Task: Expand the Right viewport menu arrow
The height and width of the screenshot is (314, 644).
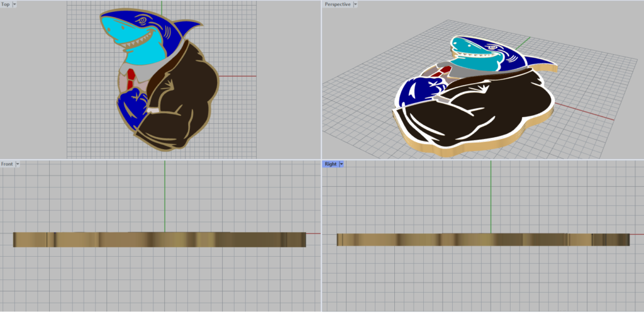Action: coord(341,164)
